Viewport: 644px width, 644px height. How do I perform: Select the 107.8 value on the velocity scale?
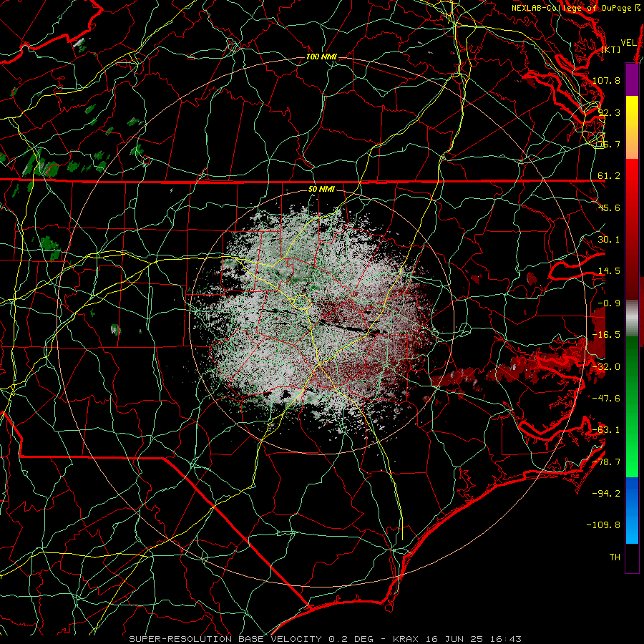tap(606, 80)
